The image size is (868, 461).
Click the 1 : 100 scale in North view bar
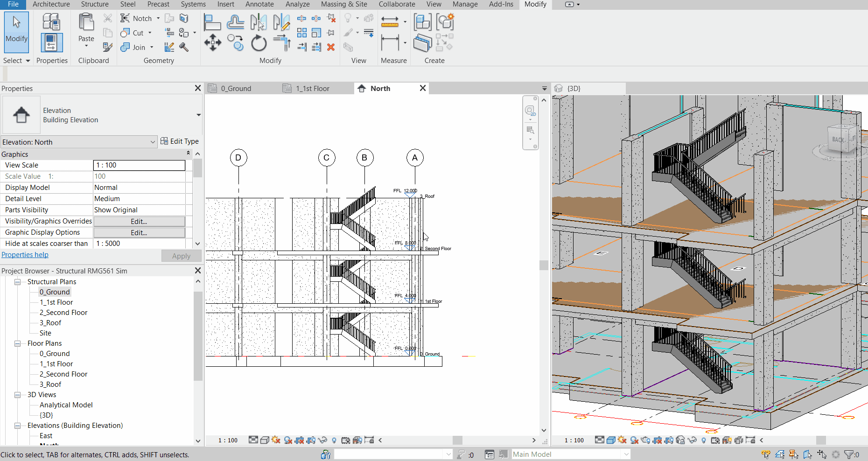point(228,440)
